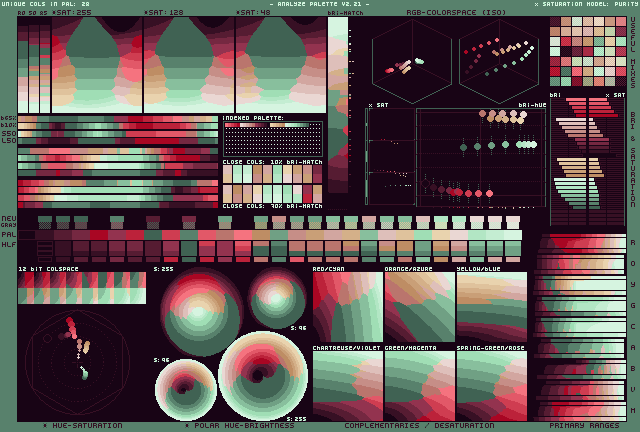Click the 'SPRING-GREEN/ROSE' label

[x=491, y=348]
